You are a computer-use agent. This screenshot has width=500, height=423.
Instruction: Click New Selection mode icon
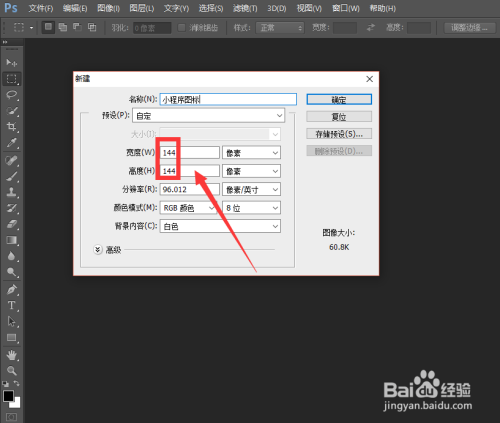click(48, 27)
